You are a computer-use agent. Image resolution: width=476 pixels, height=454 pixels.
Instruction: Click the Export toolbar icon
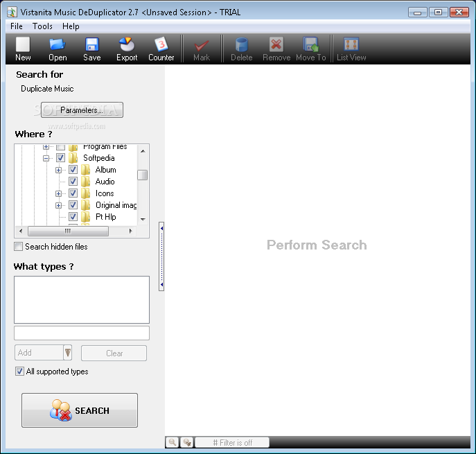[x=127, y=49]
